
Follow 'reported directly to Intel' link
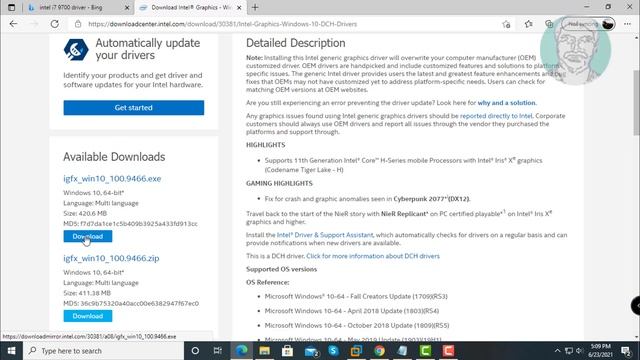(x=496, y=116)
